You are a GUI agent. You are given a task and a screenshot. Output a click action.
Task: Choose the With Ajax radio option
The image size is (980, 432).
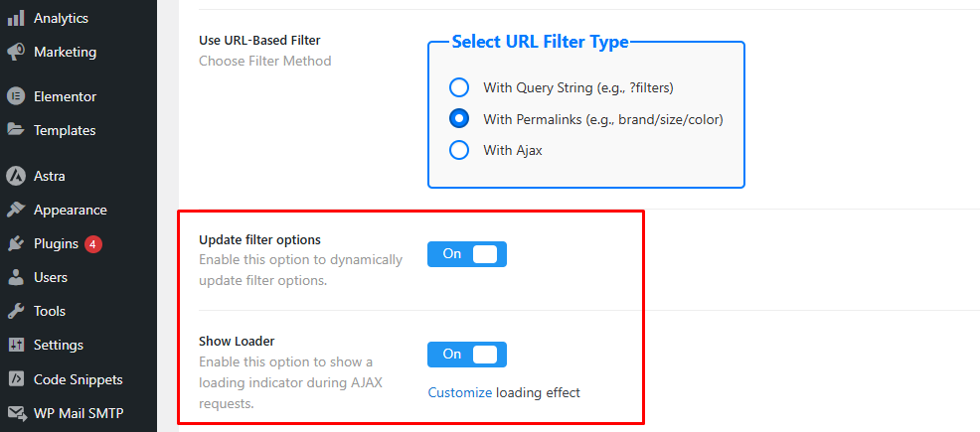pos(459,151)
